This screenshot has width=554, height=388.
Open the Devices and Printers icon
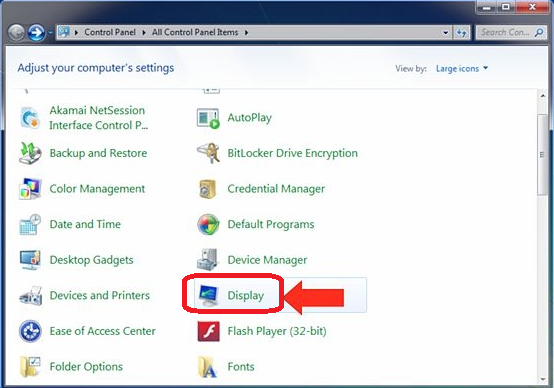(31, 295)
